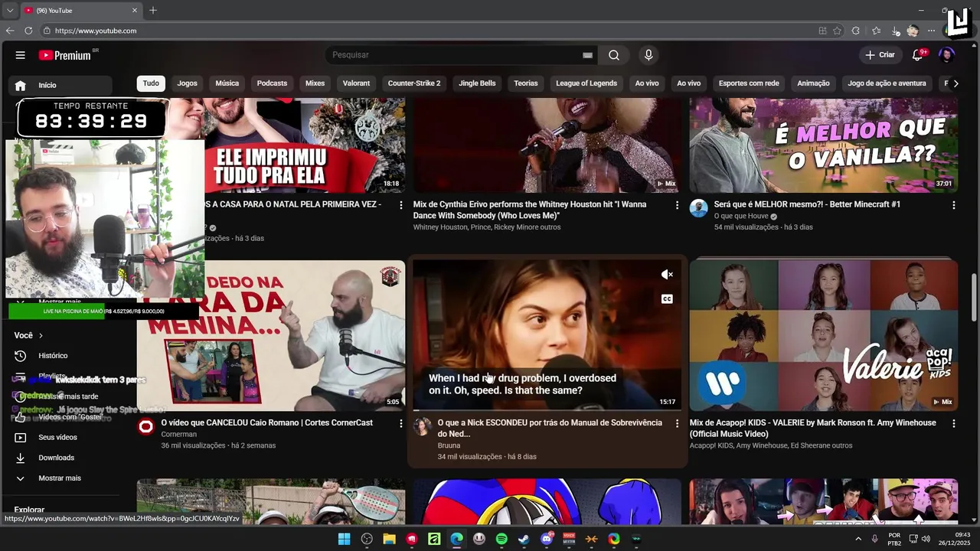The image size is (980, 551).
Task: Open 'O que a Nick ESCONDEU' video title
Action: [550, 428]
